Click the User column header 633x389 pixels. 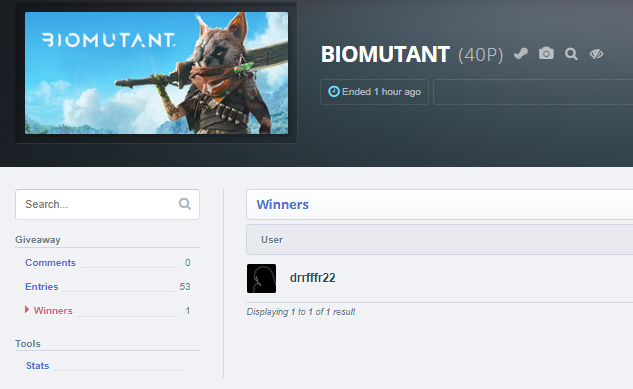272,240
